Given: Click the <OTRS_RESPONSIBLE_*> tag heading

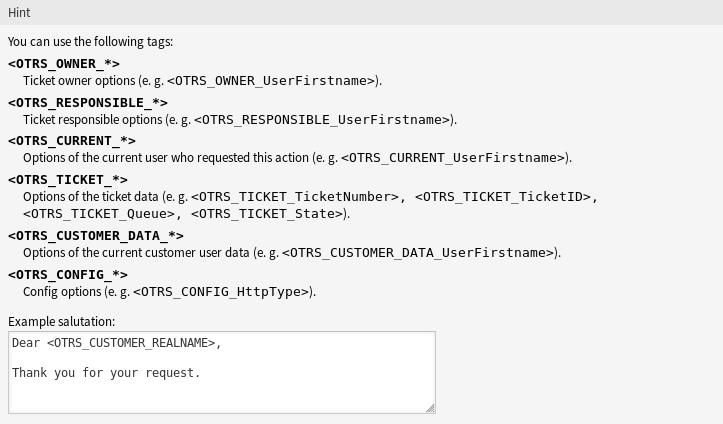Looking at the screenshot, I should click(x=88, y=102).
